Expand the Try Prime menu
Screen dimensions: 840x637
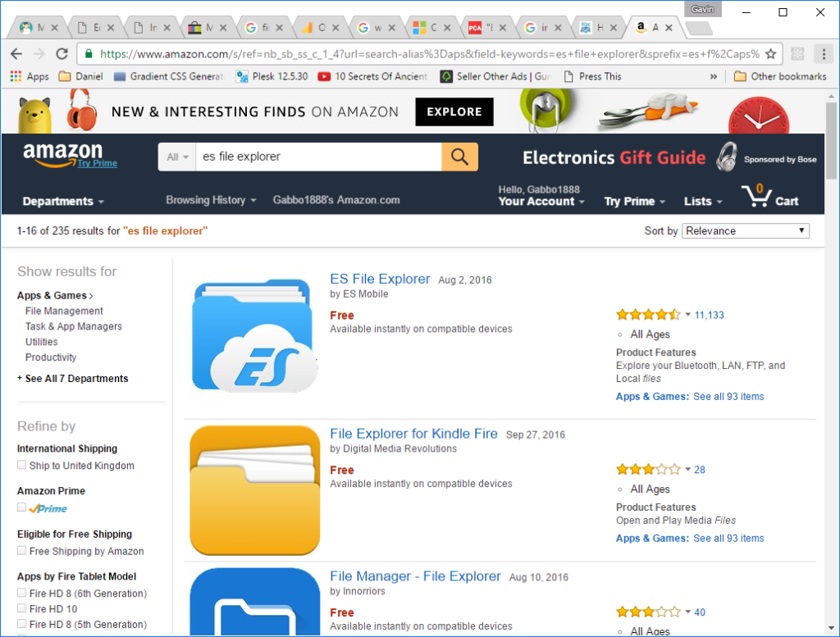point(634,202)
